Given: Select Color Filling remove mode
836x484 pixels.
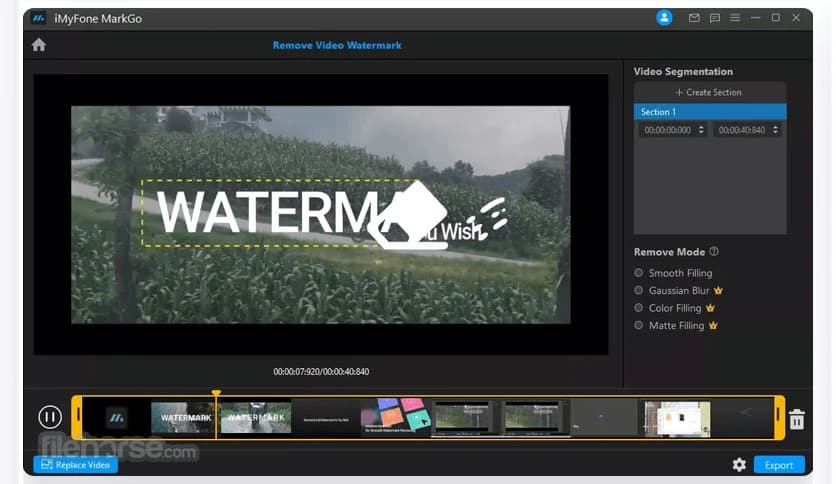Looking at the screenshot, I should point(639,308).
